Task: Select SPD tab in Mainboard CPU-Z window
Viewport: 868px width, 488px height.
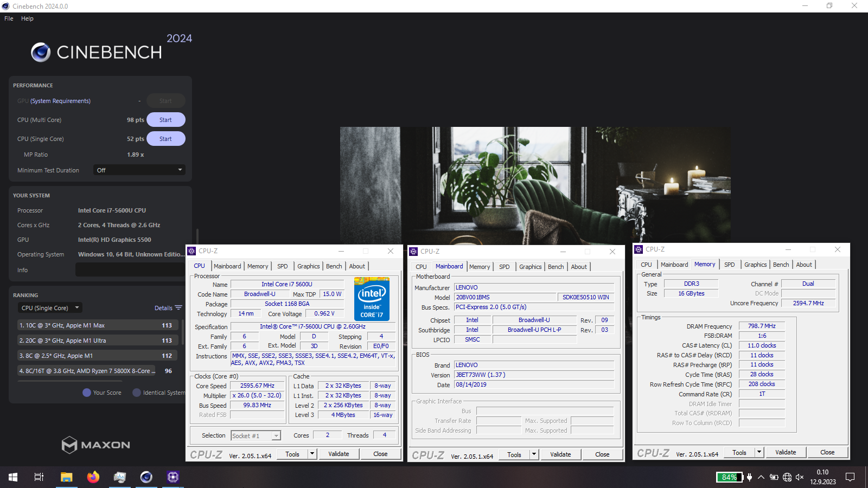Action: pos(505,267)
